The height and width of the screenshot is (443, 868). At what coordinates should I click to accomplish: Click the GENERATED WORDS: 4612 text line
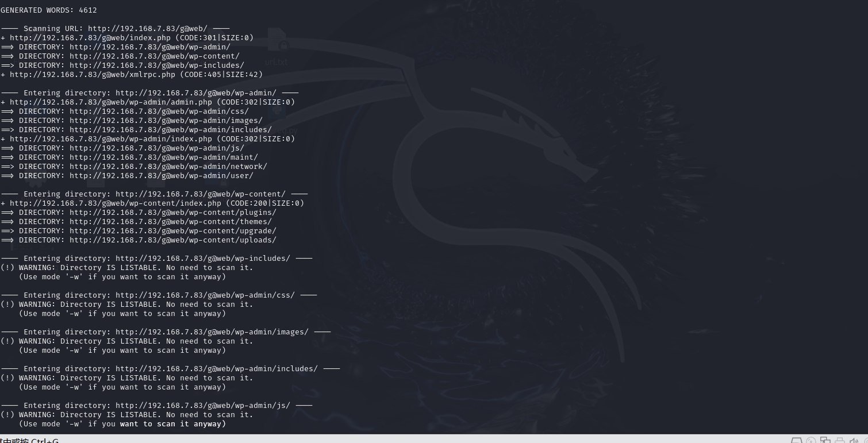[x=48, y=10]
